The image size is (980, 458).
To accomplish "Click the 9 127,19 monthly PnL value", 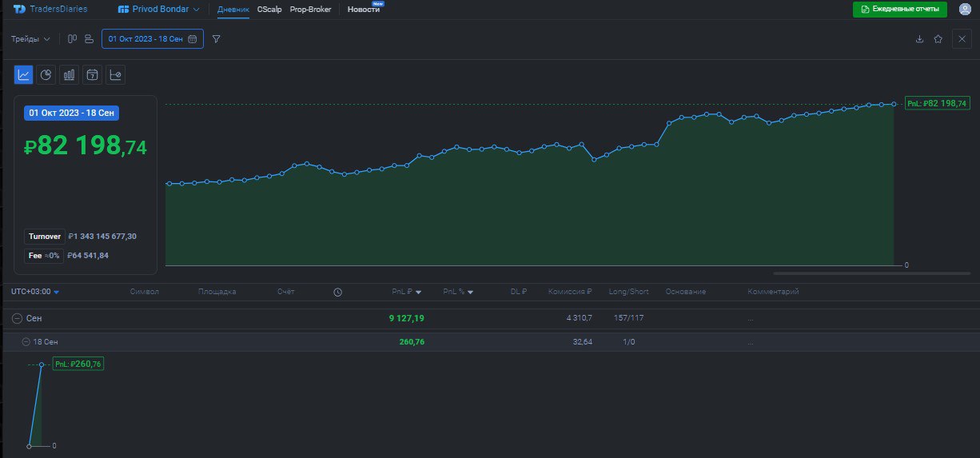I will click(407, 318).
